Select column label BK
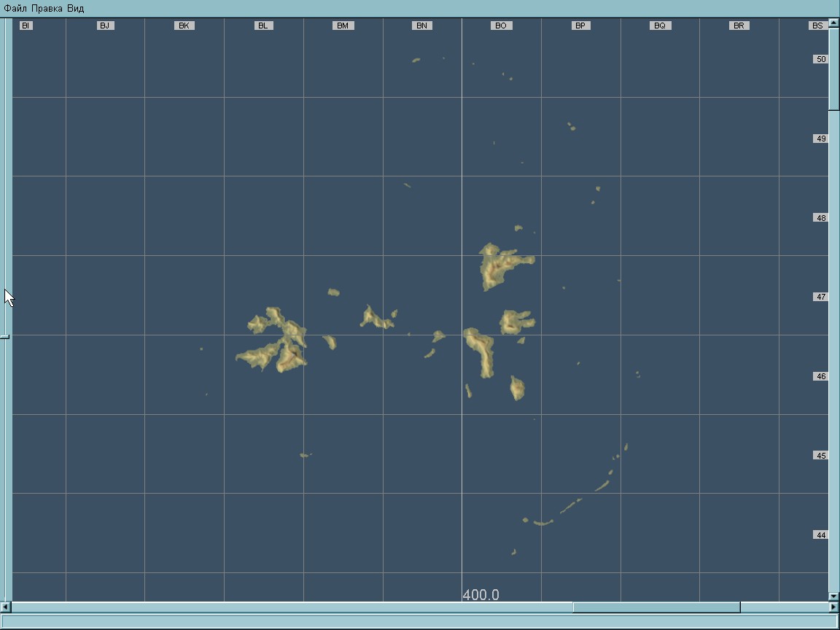The image size is (840, 630). point(184,26)
